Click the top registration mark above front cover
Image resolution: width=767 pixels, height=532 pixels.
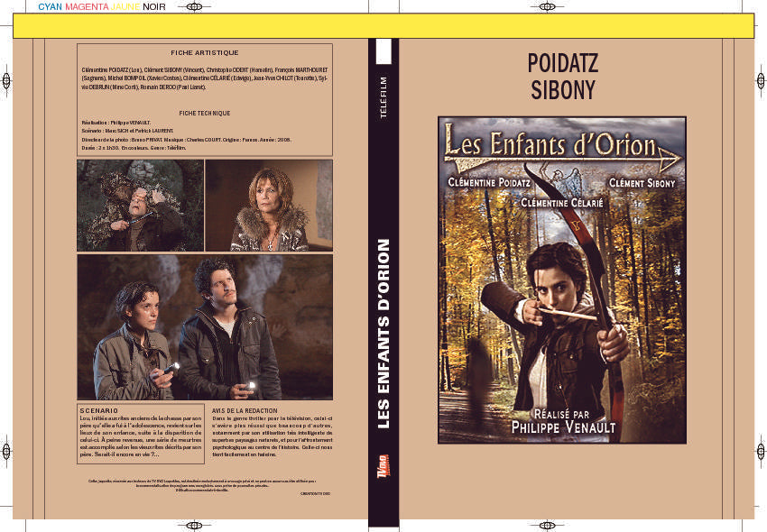pyautogui.click(x=547, y=7)
